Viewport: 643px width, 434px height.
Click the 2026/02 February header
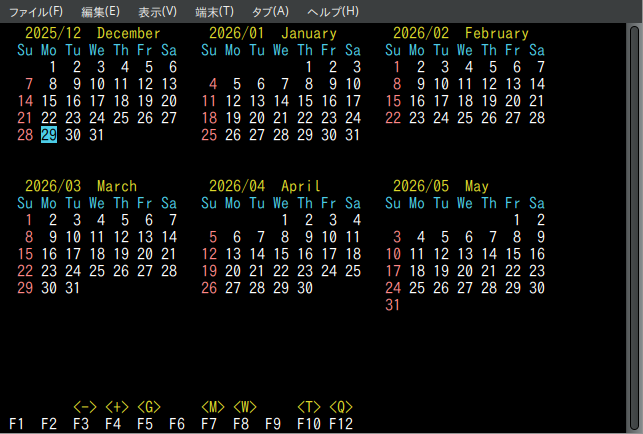click(x=461, y=33)
